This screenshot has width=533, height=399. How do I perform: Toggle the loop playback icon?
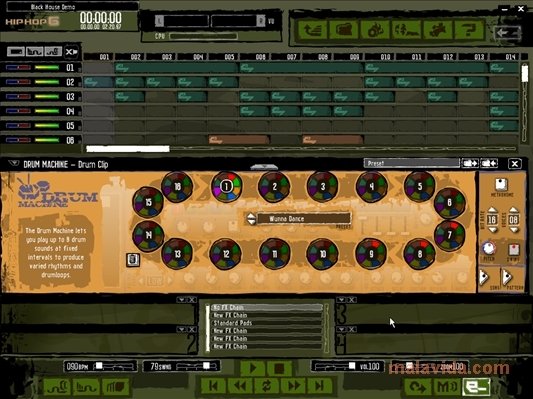click(x=266, y=386)
